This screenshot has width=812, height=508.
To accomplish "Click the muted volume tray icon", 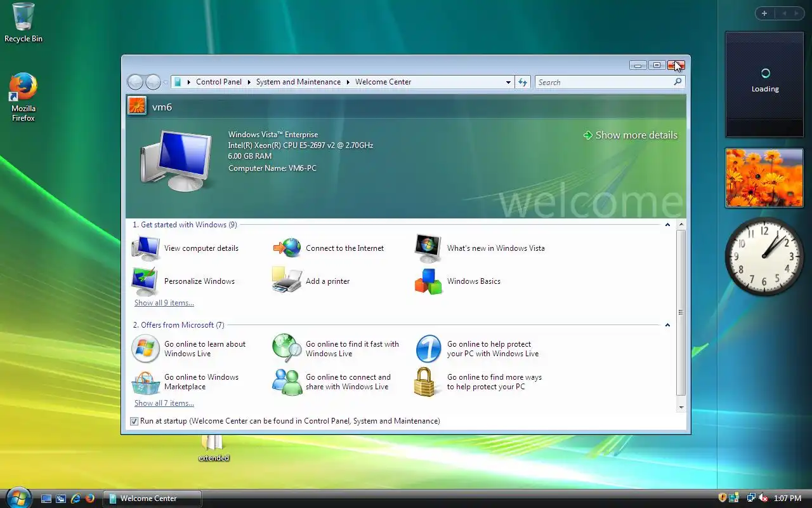I will pos(763,498).
